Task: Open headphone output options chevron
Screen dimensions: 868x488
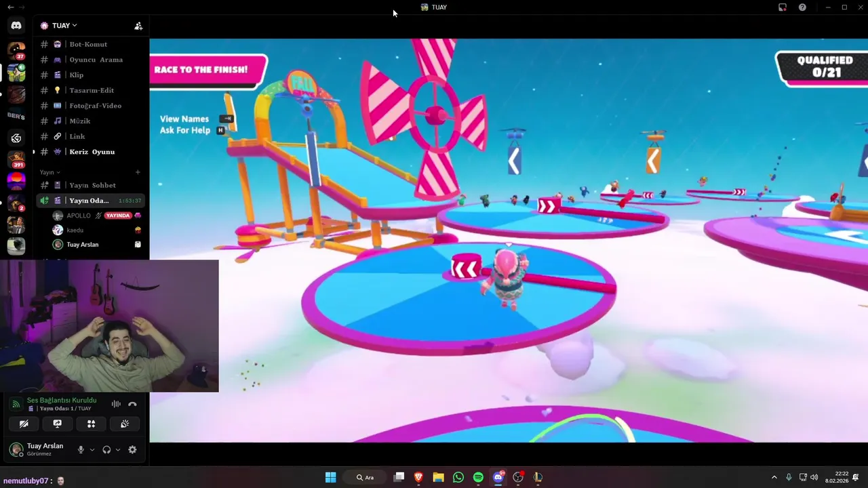Action: point(118,449)
